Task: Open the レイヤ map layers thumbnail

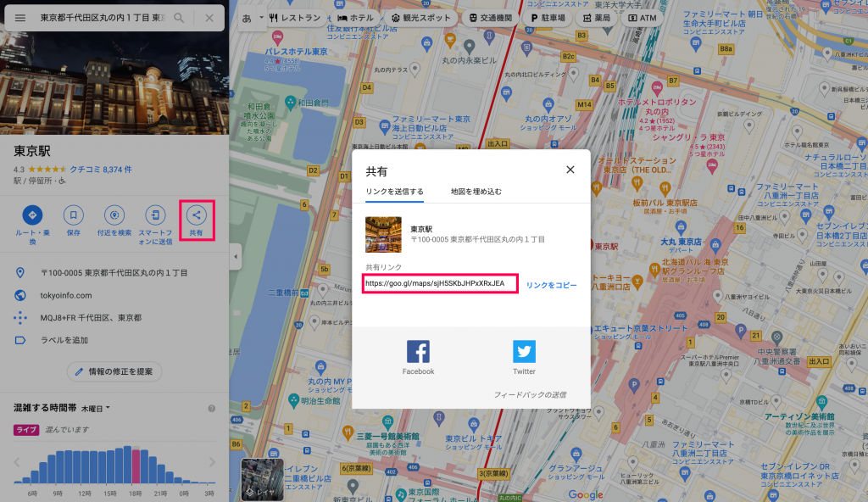Action: point(263,479)
